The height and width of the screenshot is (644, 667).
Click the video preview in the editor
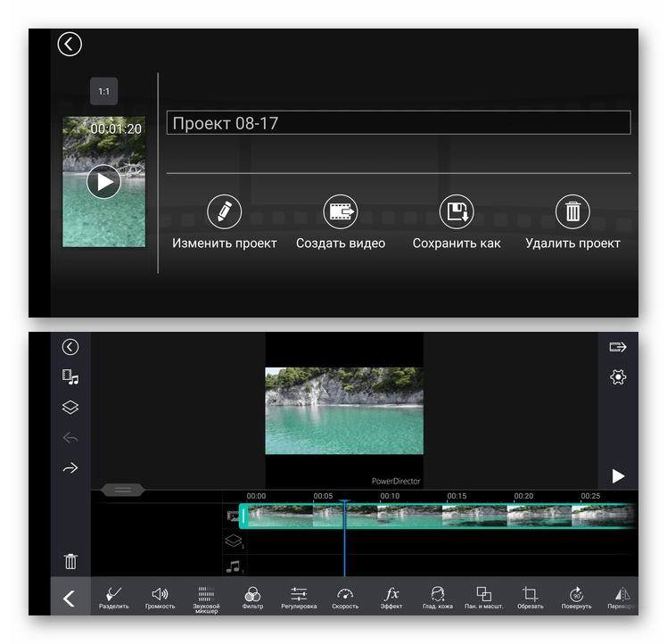344,410
